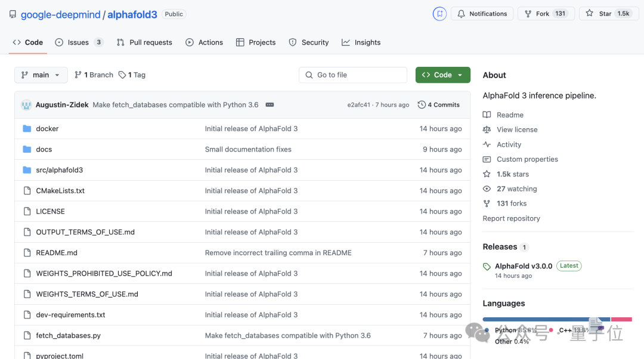Image resolution: width=644 pixels, height=359 pixels.
Task: Click the branch icon next to 1 Branch
Action: coord(78,75)
